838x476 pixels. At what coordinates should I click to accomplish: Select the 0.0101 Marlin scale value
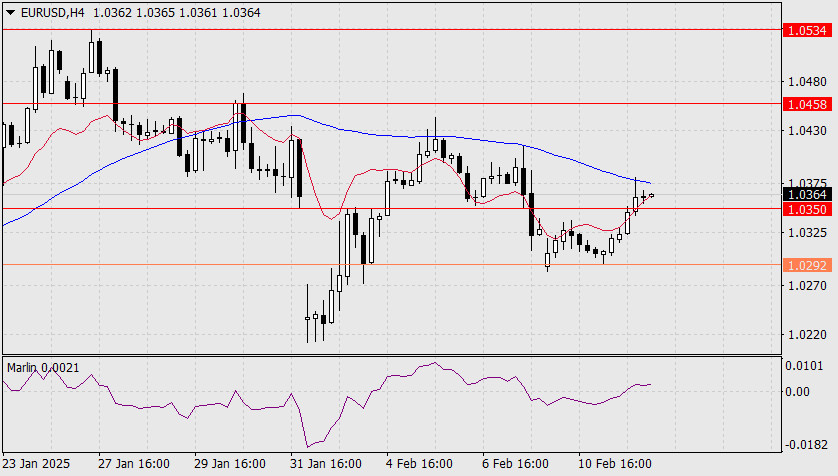click(804, 366)
